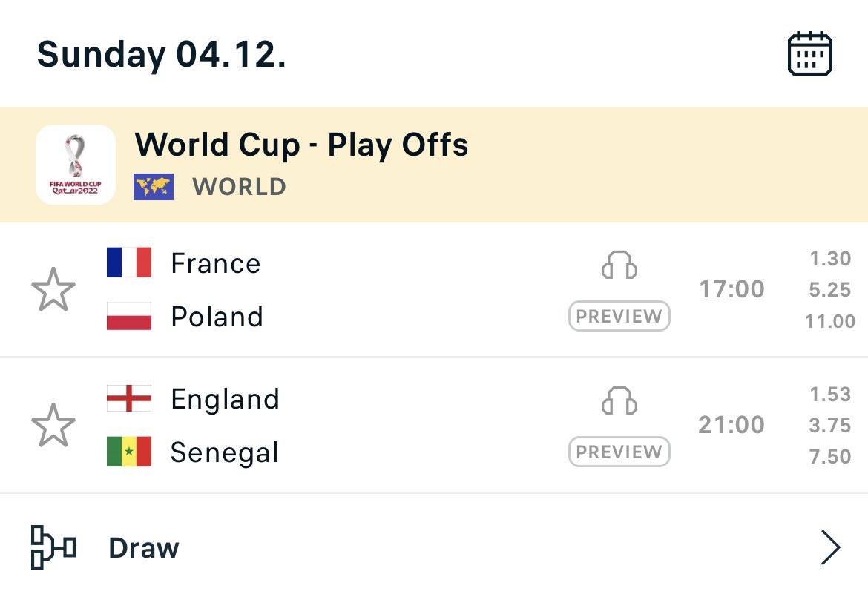Tap the Sunday 04.12. date heading
The width and height of the screenshot is (868, 597).
pos(162,55)
